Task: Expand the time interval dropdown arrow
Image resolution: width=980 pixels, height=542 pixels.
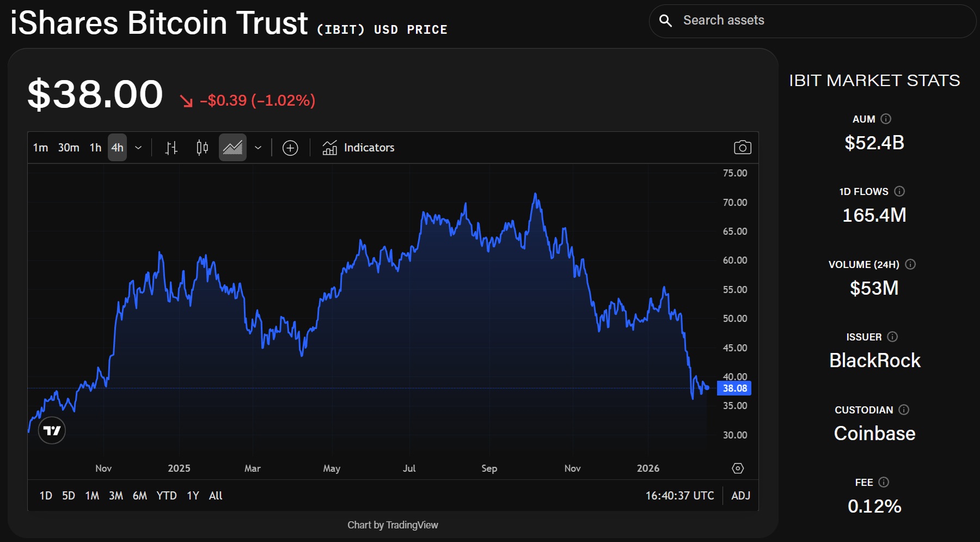Action: [x=138, y=148]
